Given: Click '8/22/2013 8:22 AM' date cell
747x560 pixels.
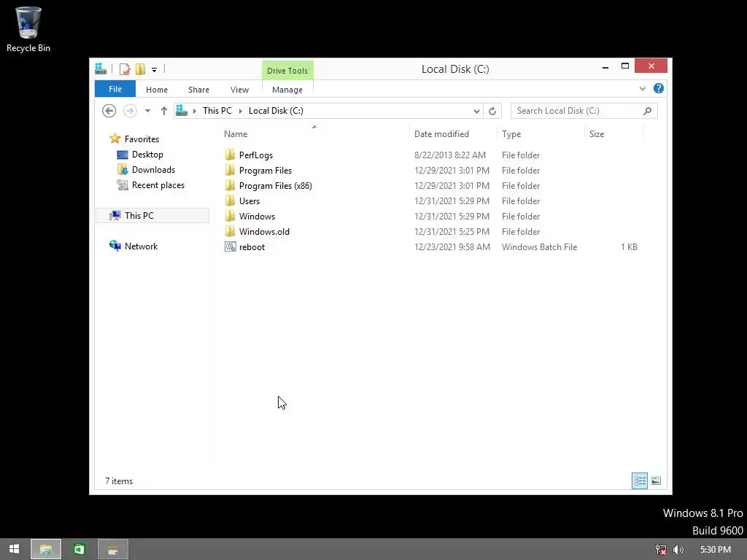Looking at the screenshot, I should pyautogui.click(x=449, y=155).
